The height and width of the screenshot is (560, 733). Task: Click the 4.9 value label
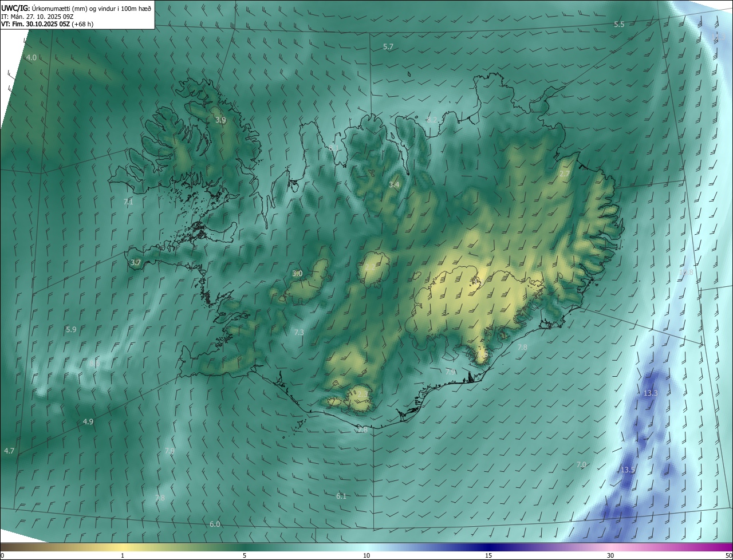coord(88,422)
